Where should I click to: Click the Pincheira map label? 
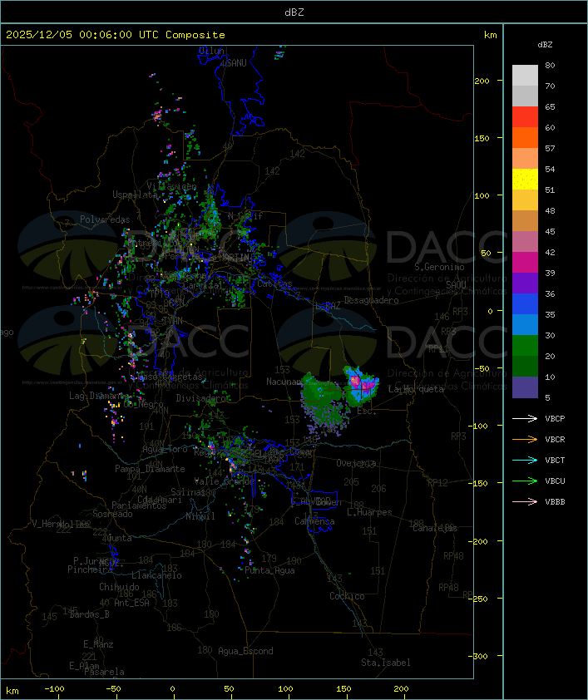click(x=90, y=569)
